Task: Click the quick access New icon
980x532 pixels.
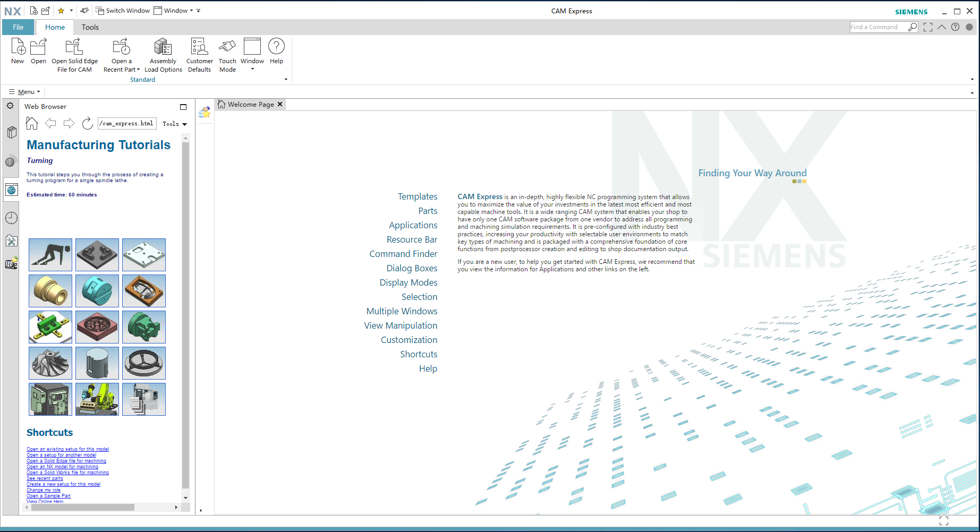Action: 33,11
